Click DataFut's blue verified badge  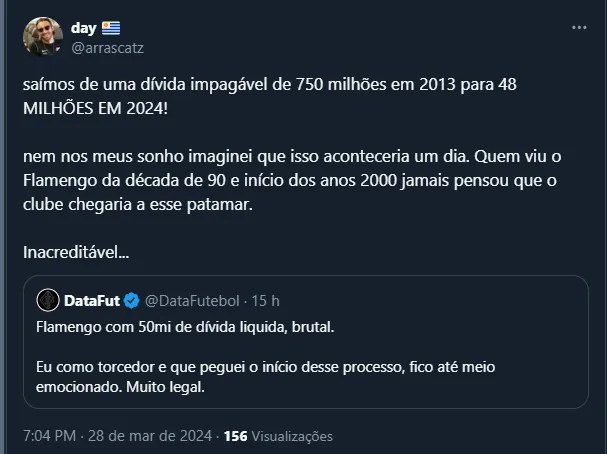[x=130, y=300]
